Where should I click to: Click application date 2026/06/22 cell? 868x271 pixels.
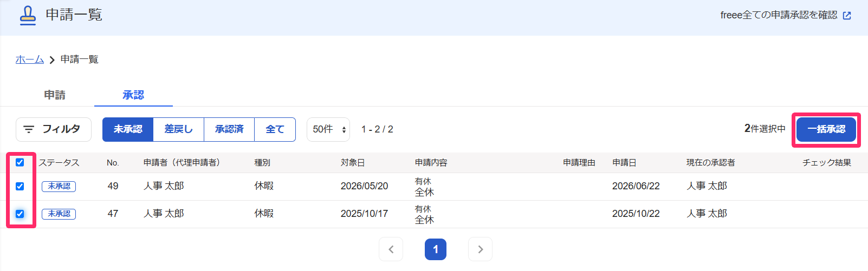tap(636, 186)
